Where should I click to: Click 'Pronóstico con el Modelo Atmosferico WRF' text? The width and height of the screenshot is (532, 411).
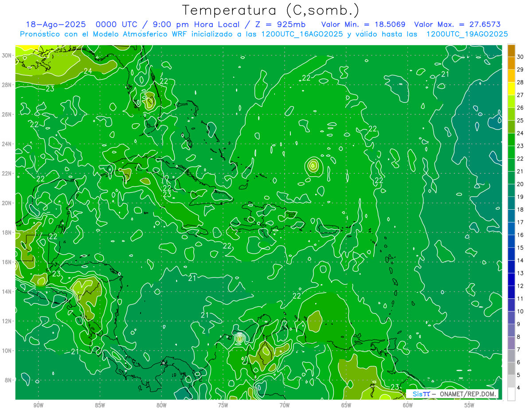pos(105,34)
